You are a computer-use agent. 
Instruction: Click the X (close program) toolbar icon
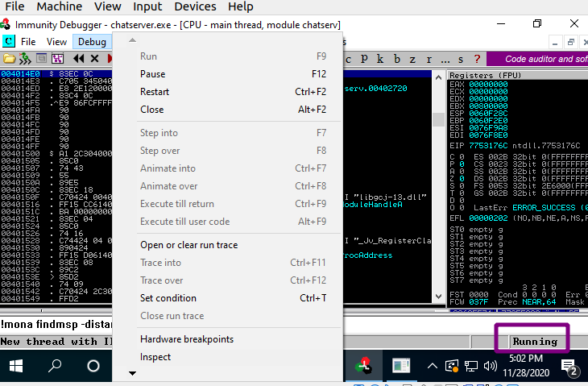[95, 58]
